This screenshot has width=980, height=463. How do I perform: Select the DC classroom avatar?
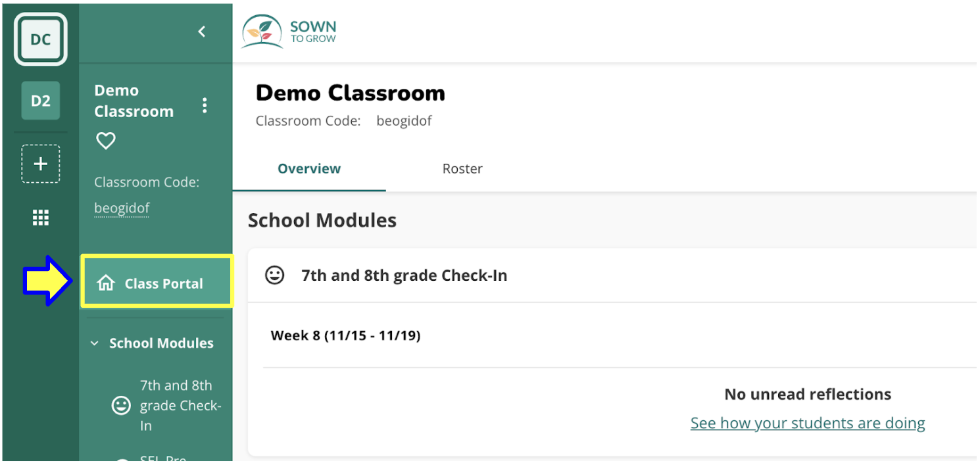(x=40, y=39)
